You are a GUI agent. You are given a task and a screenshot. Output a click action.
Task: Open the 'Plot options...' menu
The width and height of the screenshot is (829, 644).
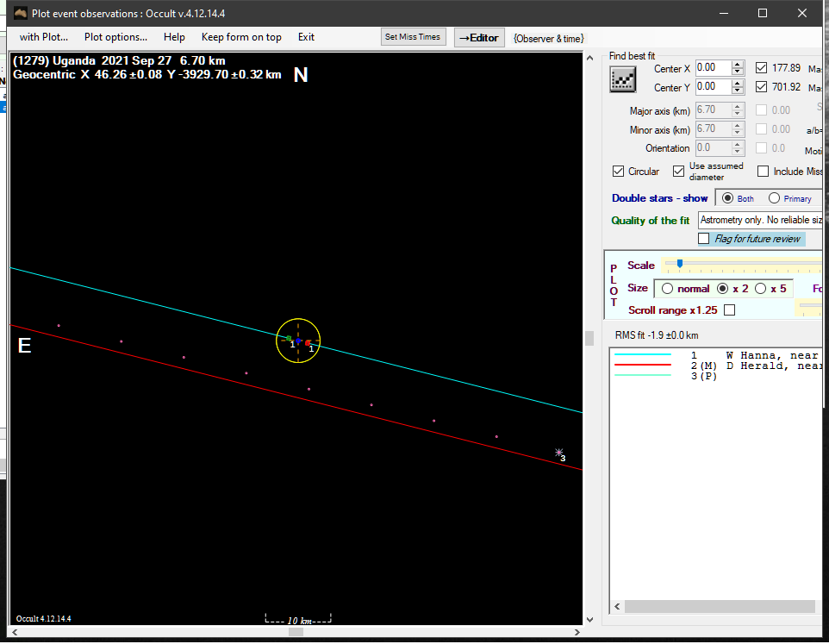(115, 37)
